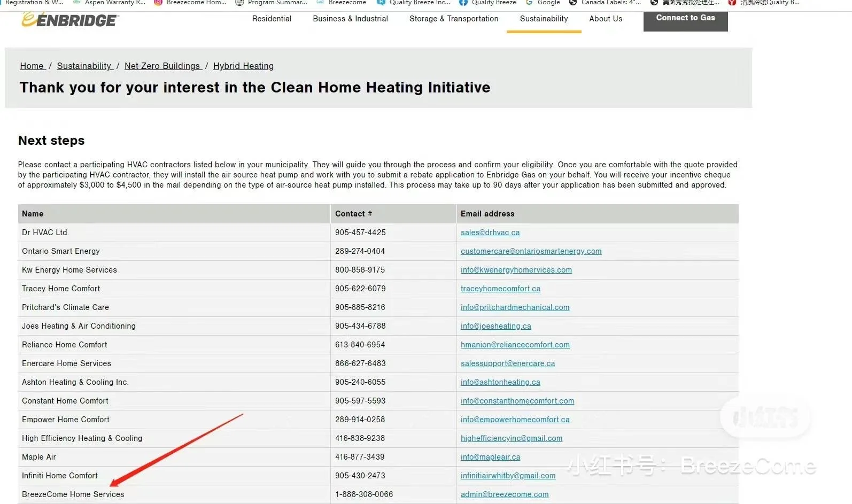The height and width of the screenshot is (504, 852).
Task: Open the Business & Industrial menu
Action: tap(350, 19)
